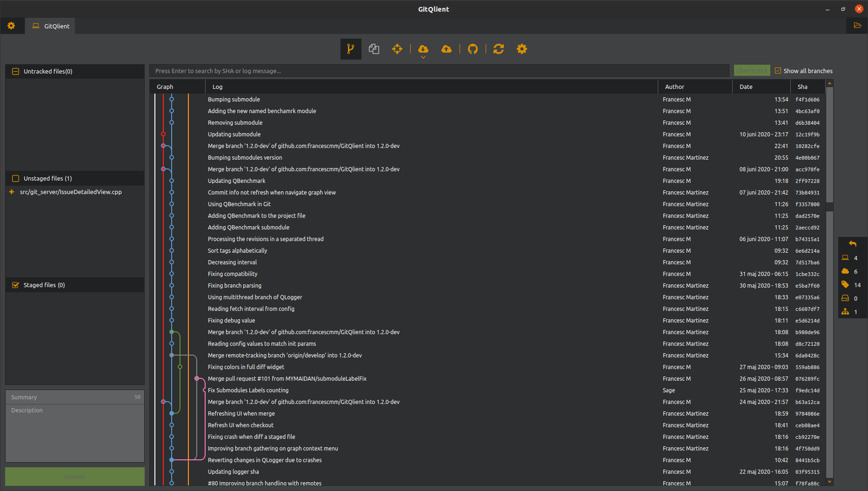Click sha value f4f1d606

(808, 100)
